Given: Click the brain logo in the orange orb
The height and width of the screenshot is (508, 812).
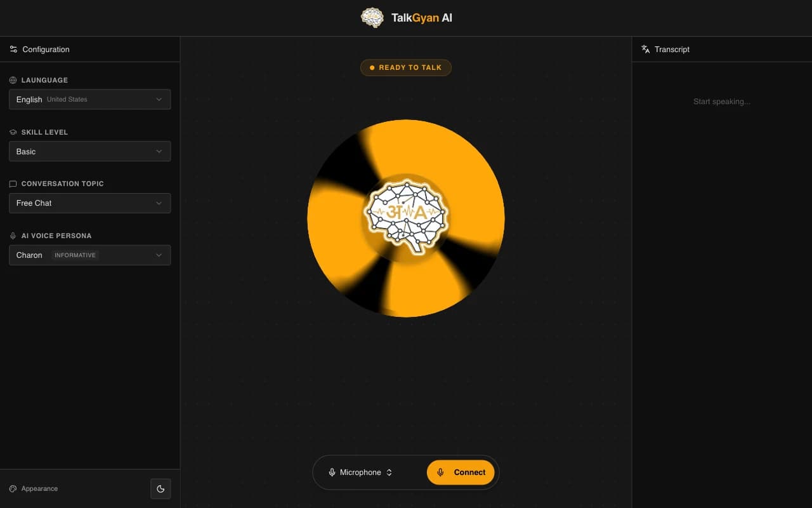Looking at the screenshot, I should tap(406, 217).
